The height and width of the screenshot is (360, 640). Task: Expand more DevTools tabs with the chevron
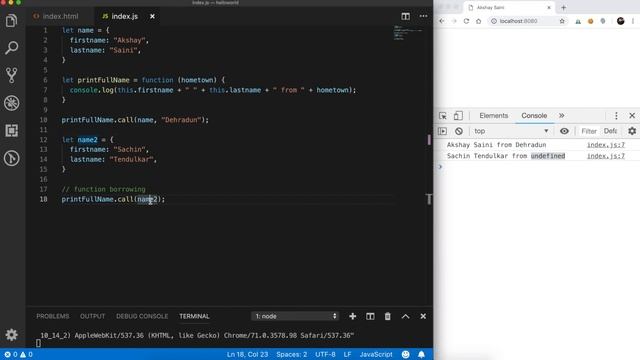pos(562,116)
